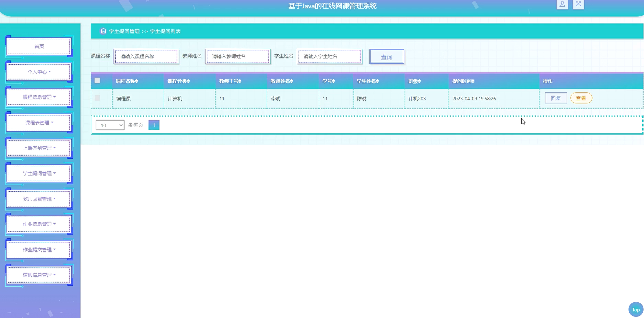Sort by 教师工号 column arrows
644x318 pixels.
240,81
